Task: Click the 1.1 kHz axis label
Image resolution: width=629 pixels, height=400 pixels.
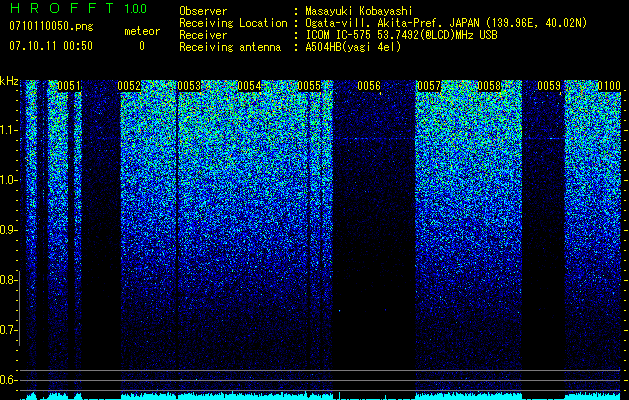Action: (x=8, y=130)
